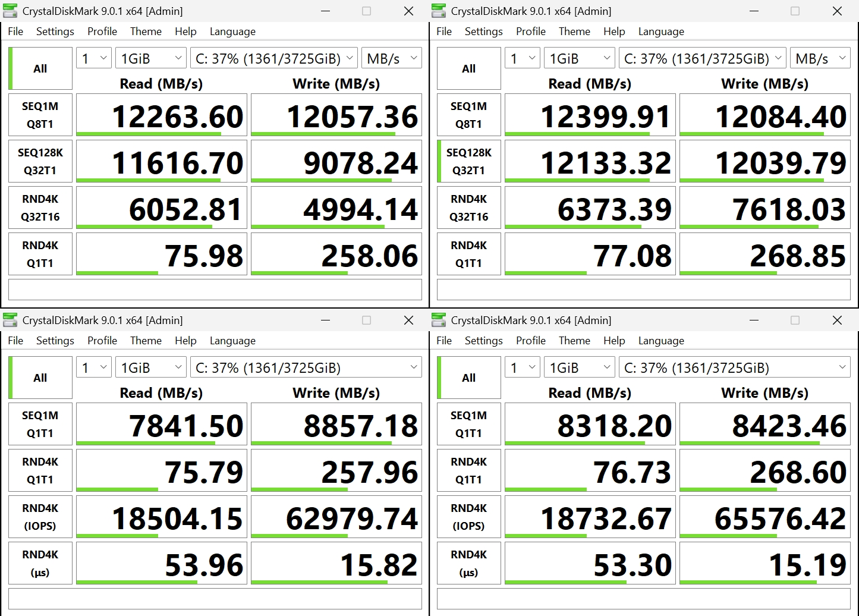This screenshot has height=616, width=859.
Task: Open test count dropdown in window showing 8318.20
Action: click(523, 367)
